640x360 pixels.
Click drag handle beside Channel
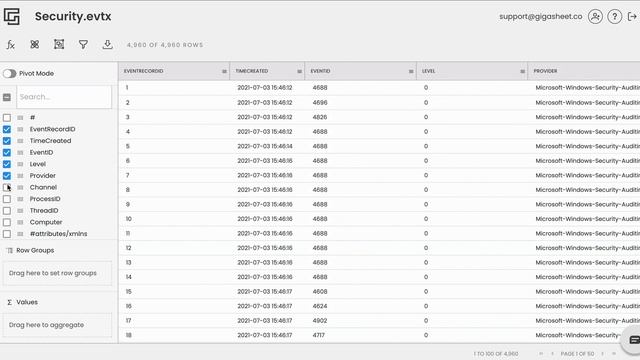point(20,187)
